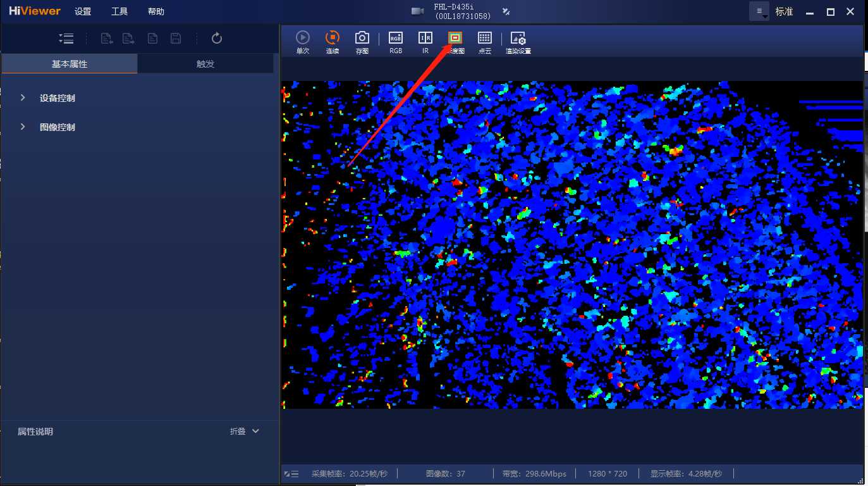Open the 帮助 menu
Viewport: 868px width, 486px height.
[x=156, y=11]
